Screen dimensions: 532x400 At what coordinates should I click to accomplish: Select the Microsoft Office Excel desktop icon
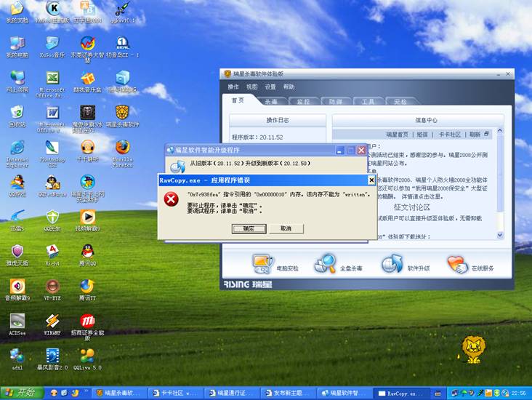pyautogui.click(x=52, y=84)
